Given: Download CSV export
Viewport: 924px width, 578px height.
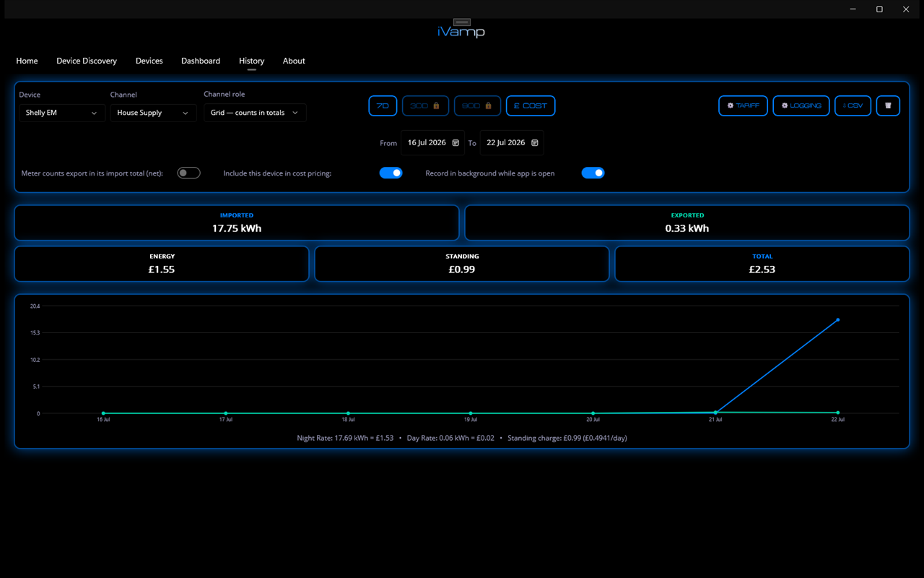Looking at the screenshot, I should [x=853, y=105].
